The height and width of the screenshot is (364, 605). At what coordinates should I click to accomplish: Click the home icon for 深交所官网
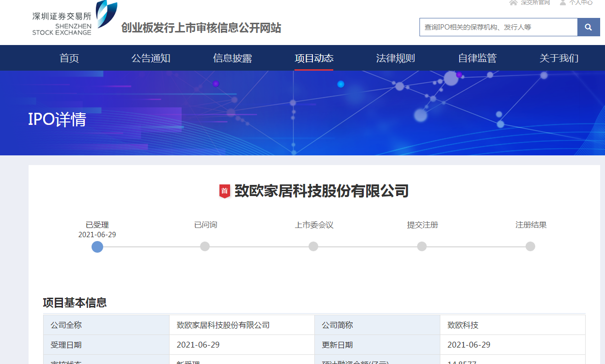pyautogui.click(x=513, y=2)
